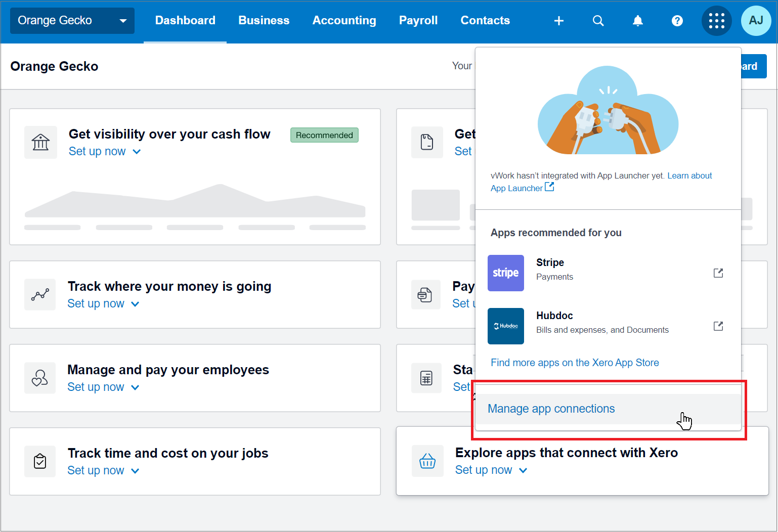Click the employees heart-person icon
Image resolution: width=778 pixels, height=532 pixels.
40,378
